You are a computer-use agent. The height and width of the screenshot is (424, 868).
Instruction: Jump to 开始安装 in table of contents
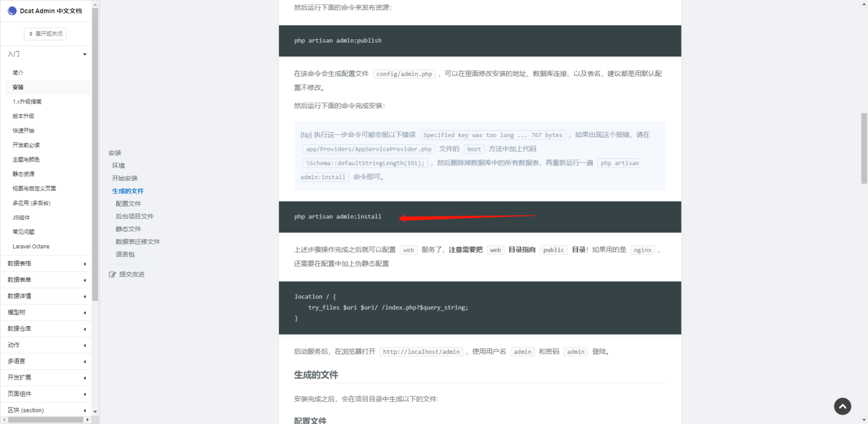click(x=125, y=178)
